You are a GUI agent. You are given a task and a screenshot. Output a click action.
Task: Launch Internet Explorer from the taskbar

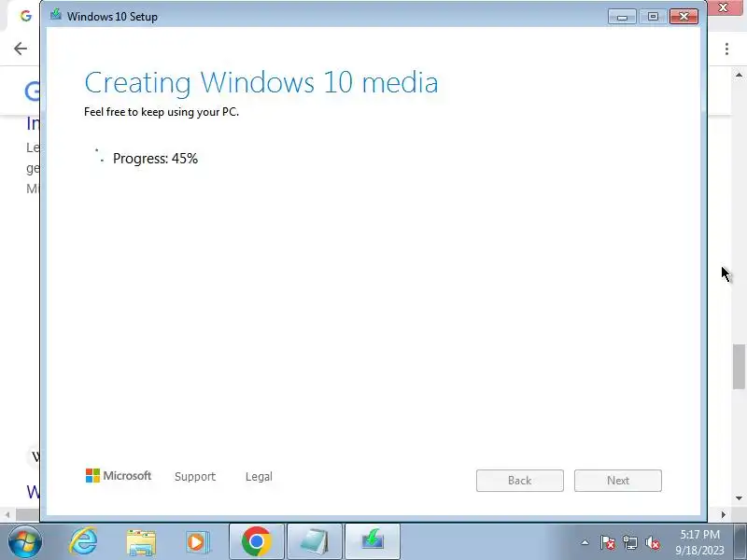(83, 542)
